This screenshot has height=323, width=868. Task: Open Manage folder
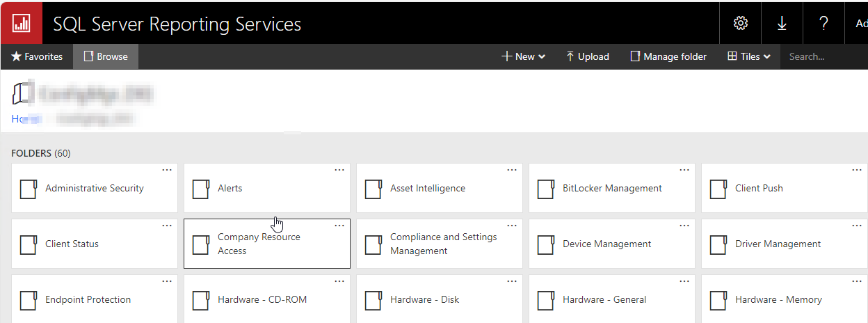(668, 56)
